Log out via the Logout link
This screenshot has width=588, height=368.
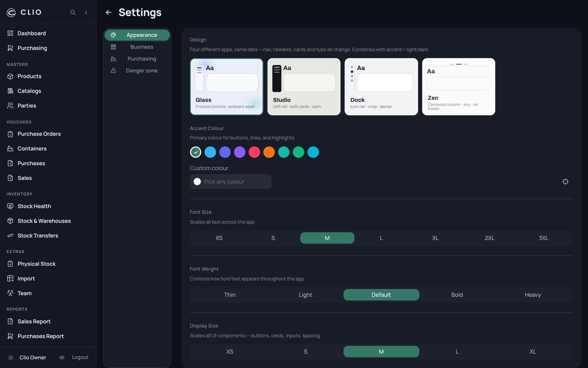[80, 357]
